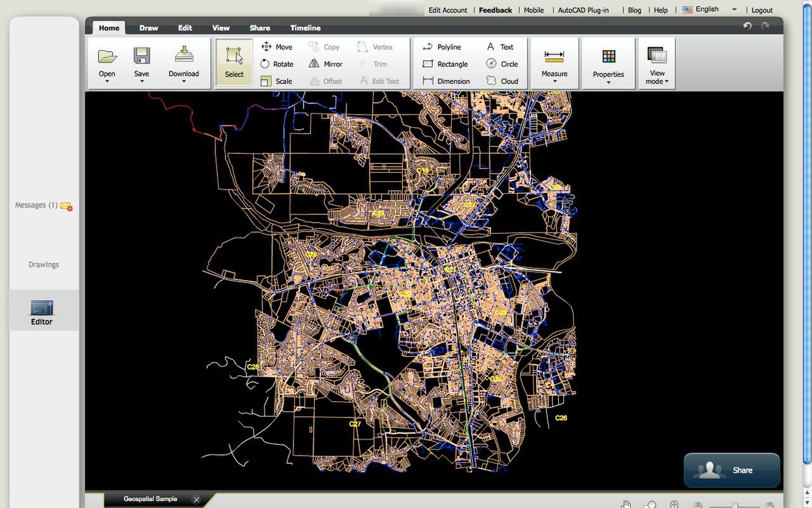Viewport: 812px width, 508px height.
Task: Expand the Save options dropdown
Action: click(x=141, y=83)
